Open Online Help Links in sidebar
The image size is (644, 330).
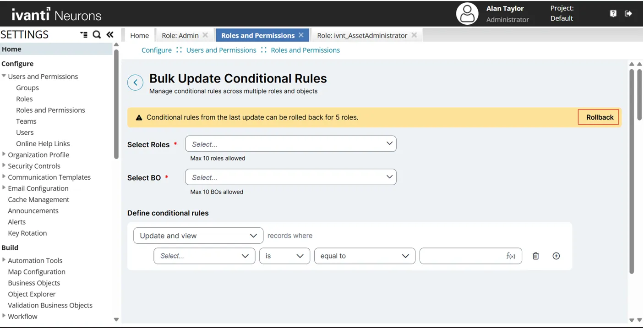tap(43, 143)
